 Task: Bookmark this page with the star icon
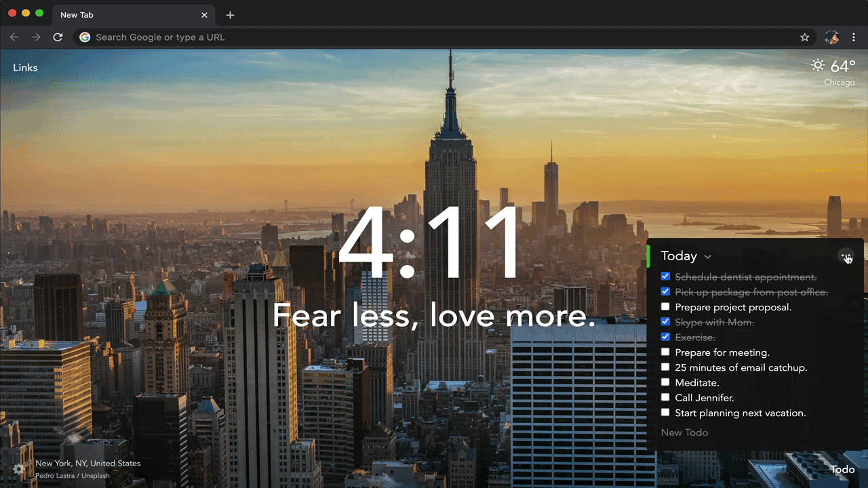point(805,37)
